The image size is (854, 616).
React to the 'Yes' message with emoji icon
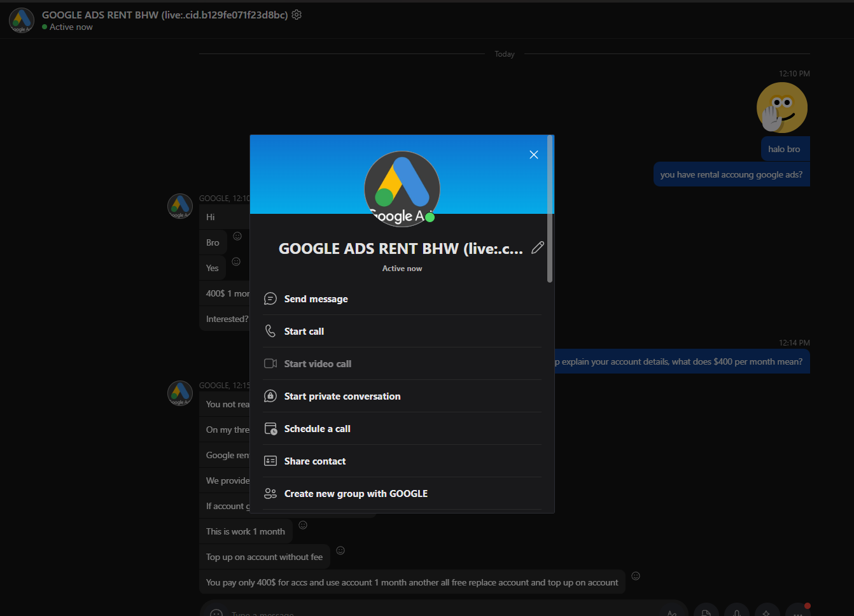pyautogui.click(x=236, y=262)
